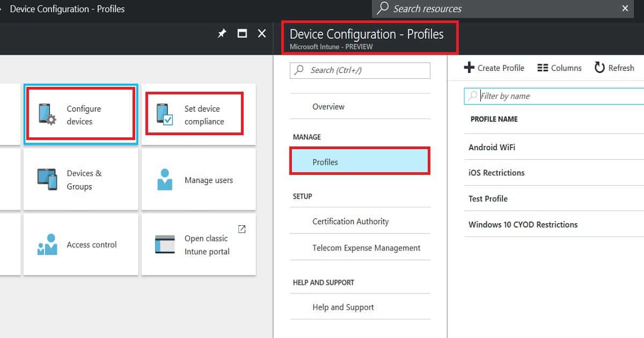Image resolution: width=644 pixels, height=338 pixels.
Task: Focus the Search (Ctrl+/) menu box
Action: click(x=360, y=70)
